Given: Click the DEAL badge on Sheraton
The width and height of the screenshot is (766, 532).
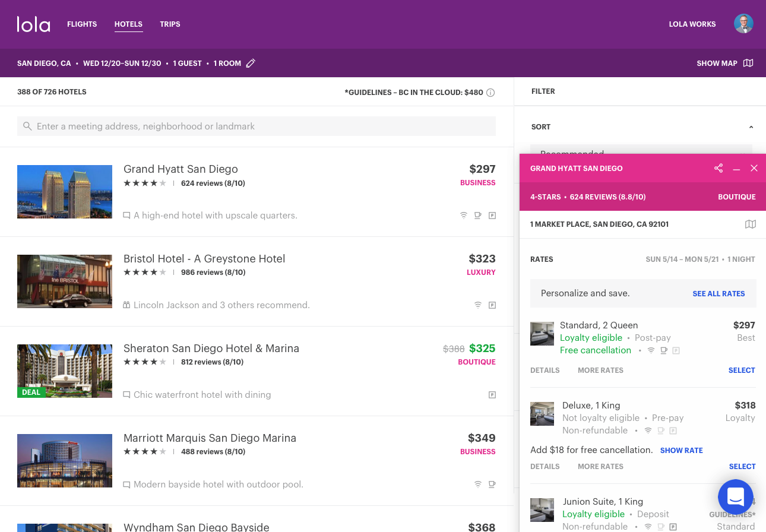Looking at the screenshot, I should click(31, 392).
